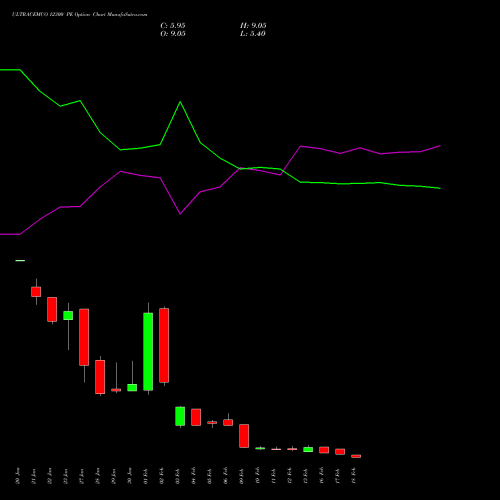This screenshot has height=500, width=500.
Task: Click the 30 Jan date axis label
Action: point(130,476)
